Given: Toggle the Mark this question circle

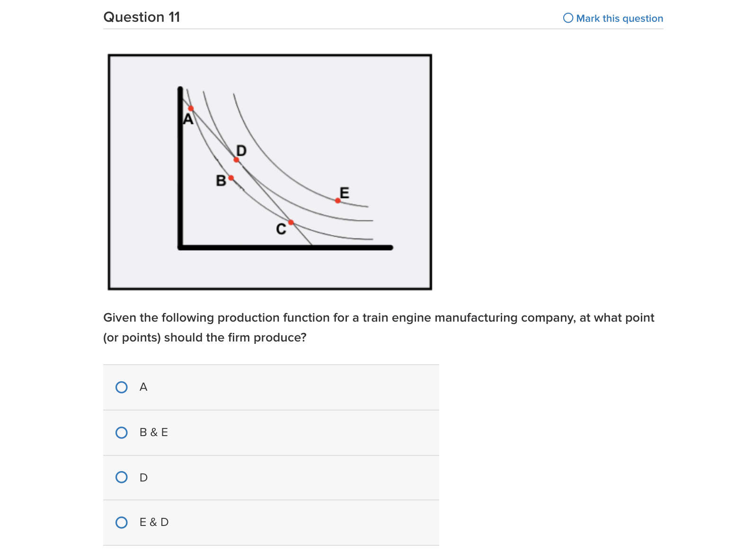Looking at the screenshot, I should [x=568, y=18].
